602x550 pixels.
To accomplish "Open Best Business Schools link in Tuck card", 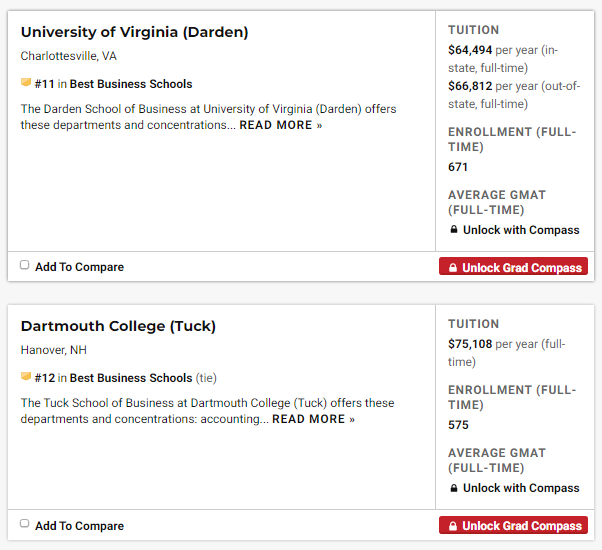I will tap(131, 378).
